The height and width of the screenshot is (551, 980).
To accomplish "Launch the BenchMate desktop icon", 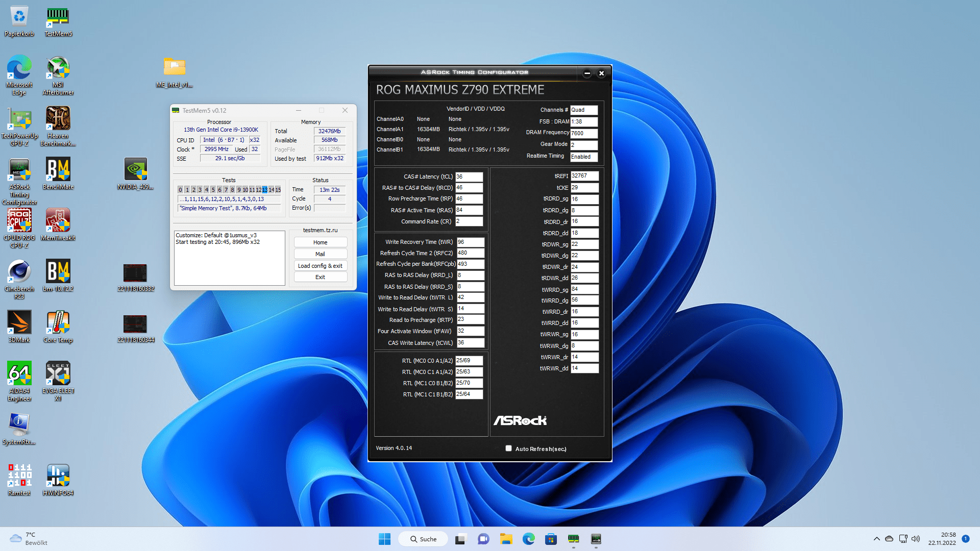I will coord(58,174).
